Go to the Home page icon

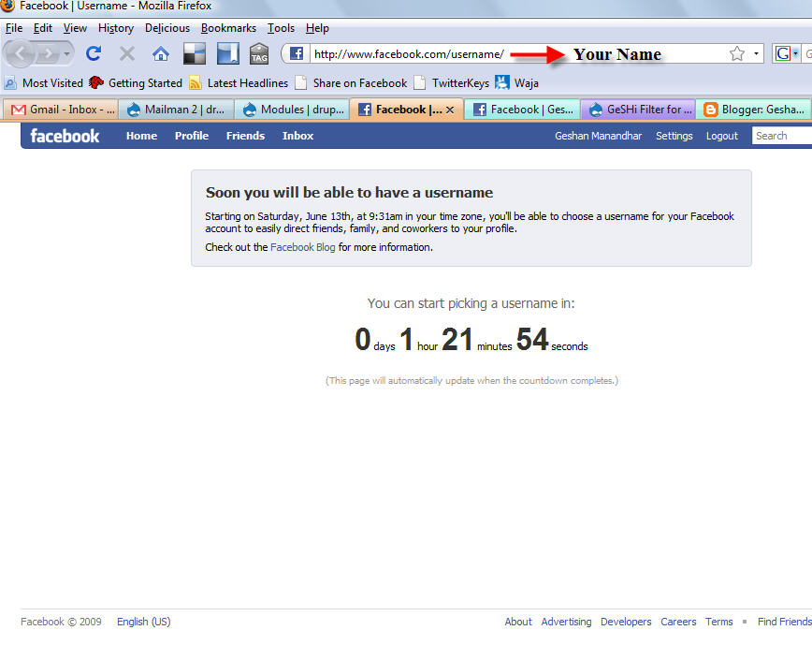coord(161,53)
